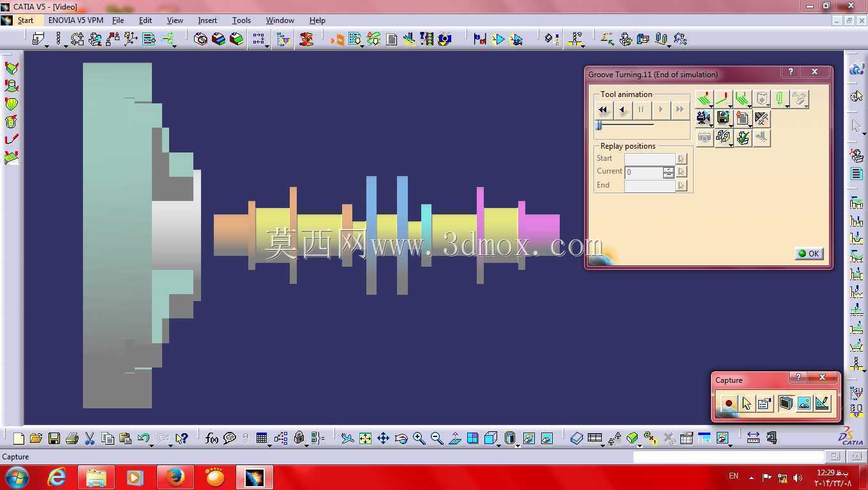This screenshot has width=868, height=490.
Task: Launch Internet Explorer from taskbar
Action: [x=57, y=477]
